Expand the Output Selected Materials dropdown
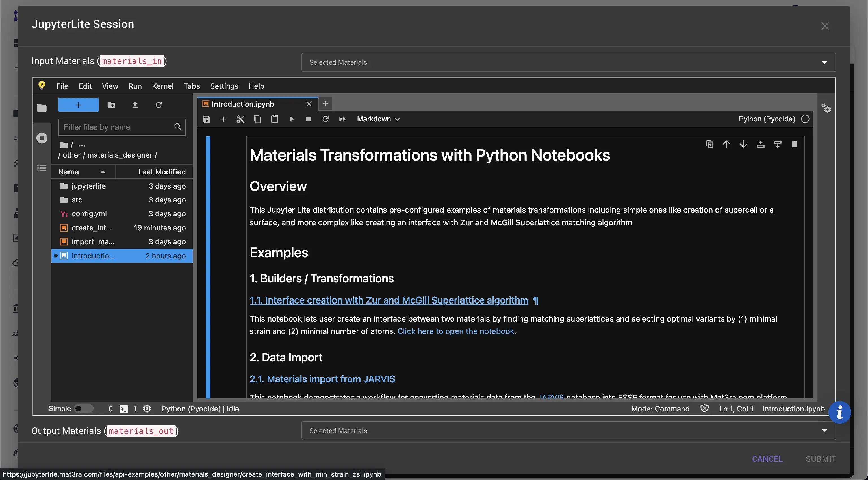 824,431
